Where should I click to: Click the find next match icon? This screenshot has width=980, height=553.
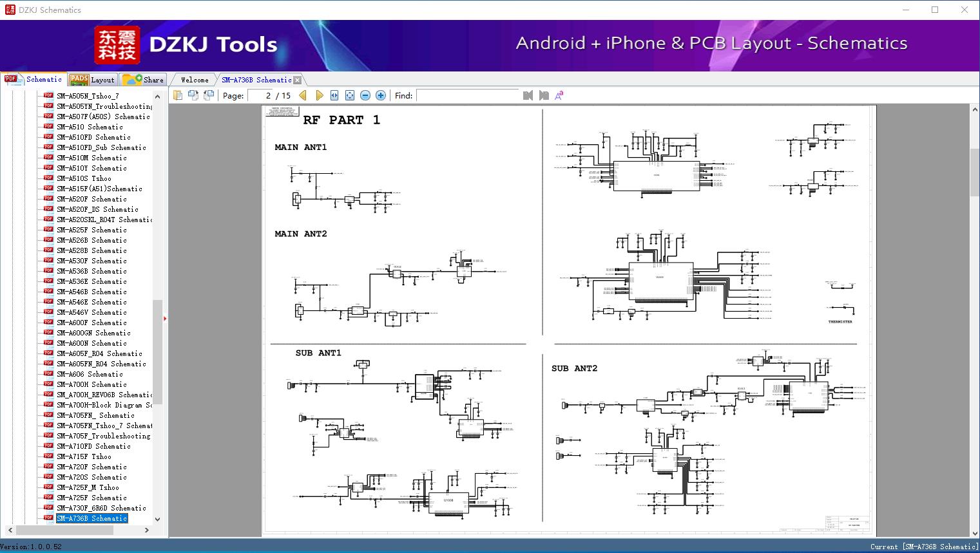point(544,95)
